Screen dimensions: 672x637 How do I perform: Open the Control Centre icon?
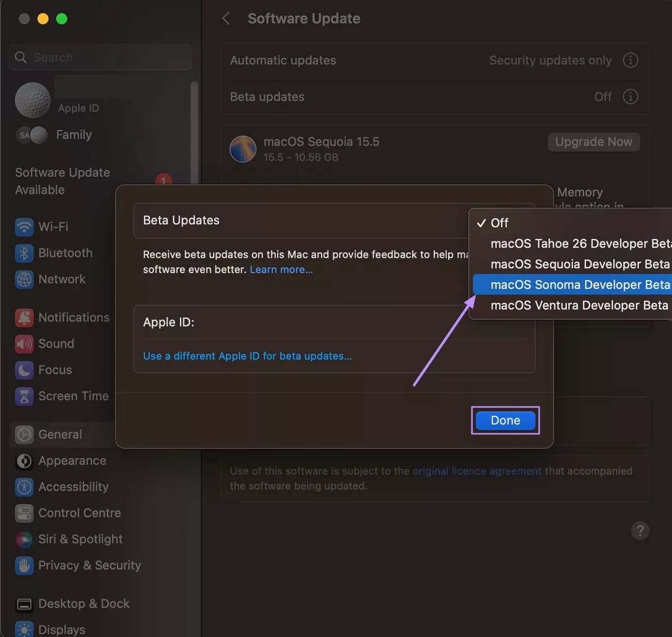tap(24, 513)
